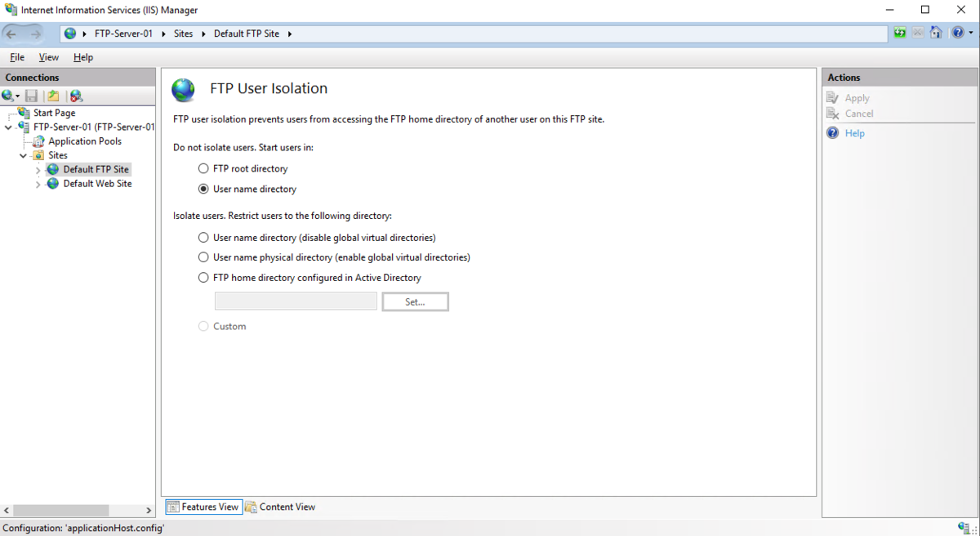Click the Delete Connection icon in Connections

point(76,96)
